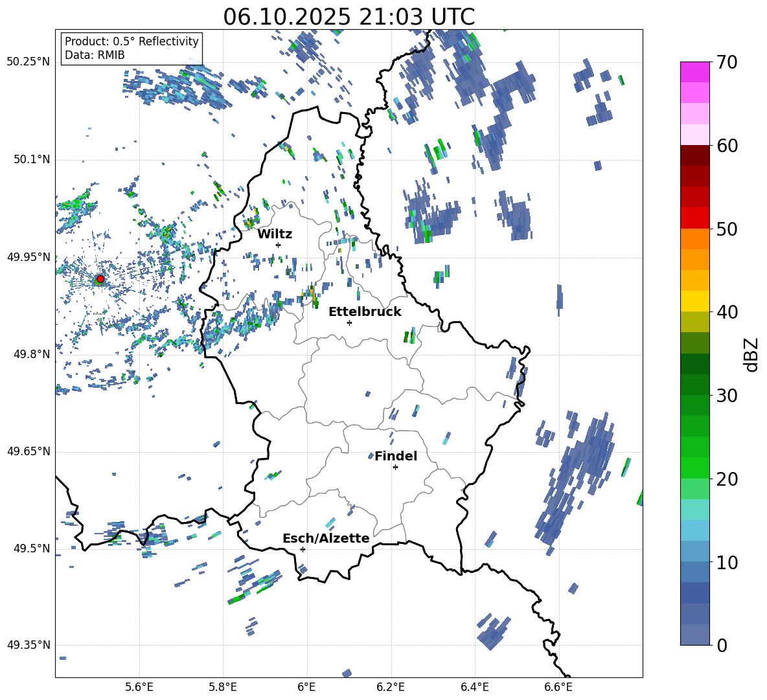Image resolution: width=767 pixels, height=700 pixels.
Task: Click the 5.8°E longitude label
Action: (x=223, y=687)
